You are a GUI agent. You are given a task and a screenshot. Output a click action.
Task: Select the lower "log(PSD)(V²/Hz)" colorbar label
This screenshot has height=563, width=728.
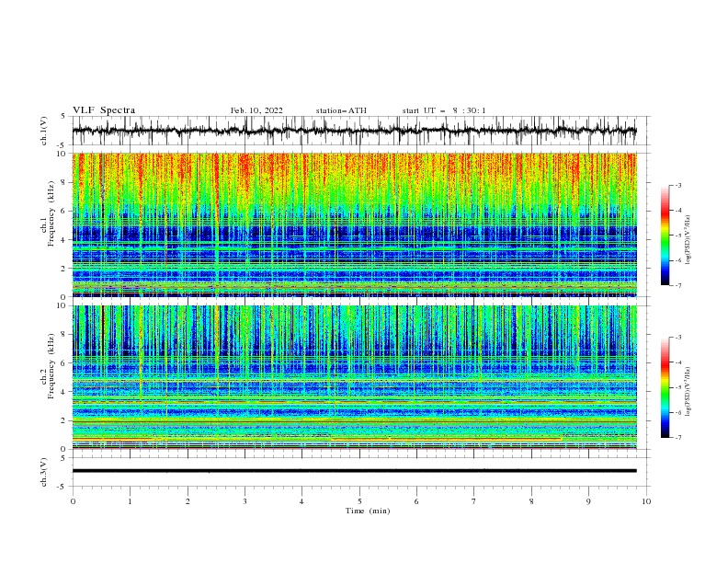click(x=688, y=392)
